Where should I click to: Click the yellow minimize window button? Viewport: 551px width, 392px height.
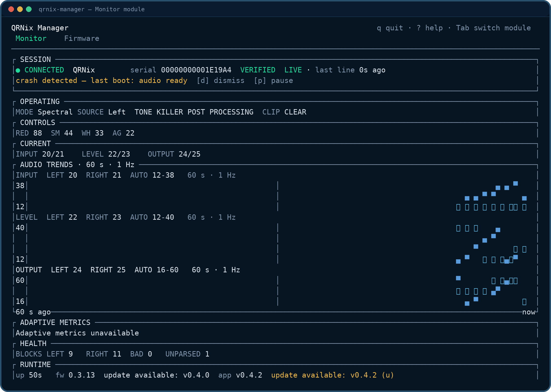coord(20,9)
